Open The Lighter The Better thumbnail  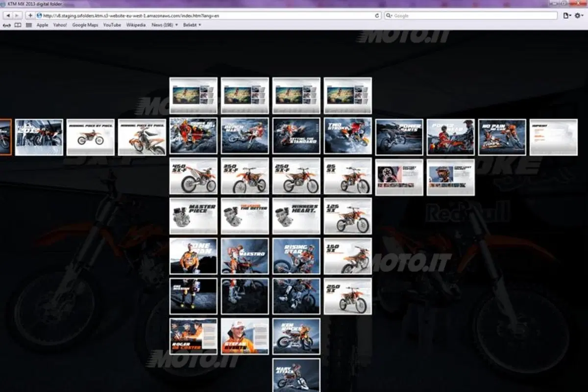coord(245,216)
